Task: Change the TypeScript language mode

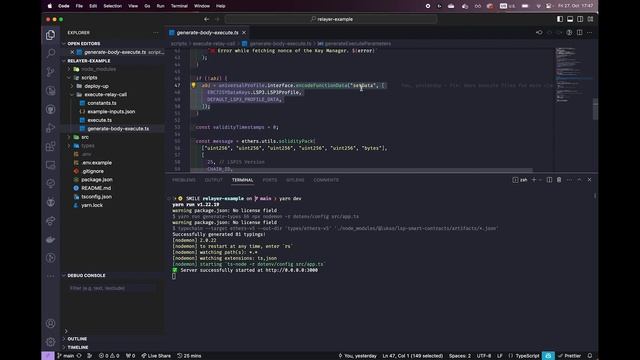Action: [527, 356]
